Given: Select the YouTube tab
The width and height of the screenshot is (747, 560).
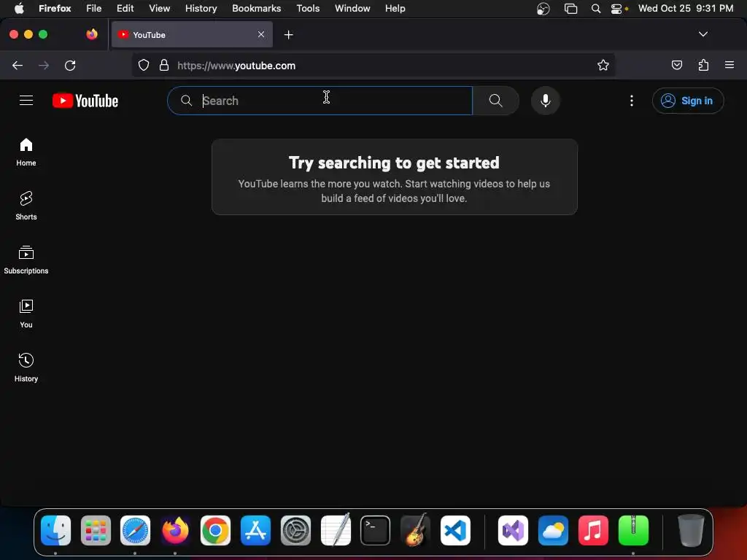Looking at the screenshot, I should (192, 35).
